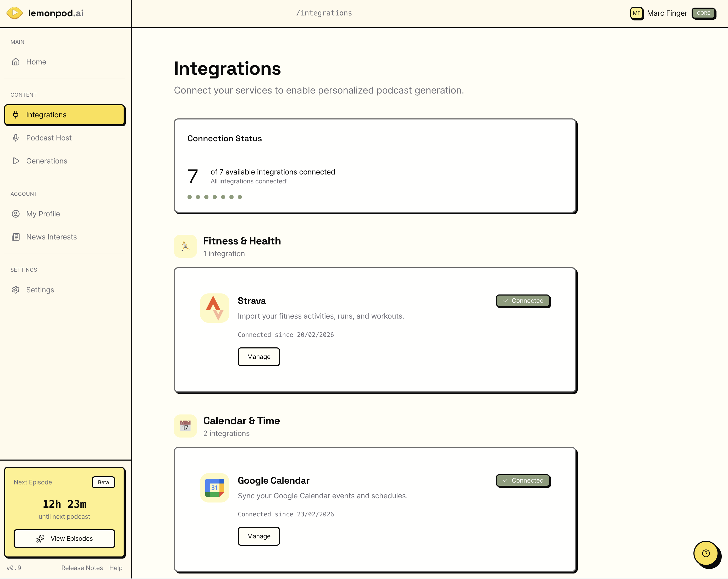The image size is (728, 579).
Task: Select the Integrations plug icon in sidebar
Action: (x=16, y=114)
